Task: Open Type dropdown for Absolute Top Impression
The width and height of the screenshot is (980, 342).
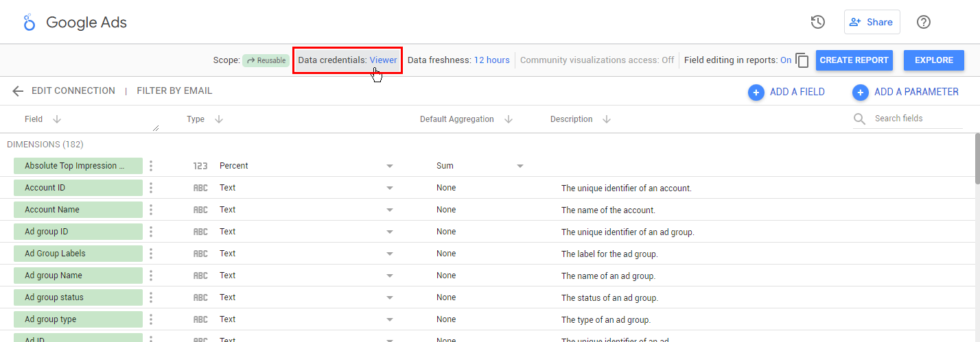Action: point(390,166)
